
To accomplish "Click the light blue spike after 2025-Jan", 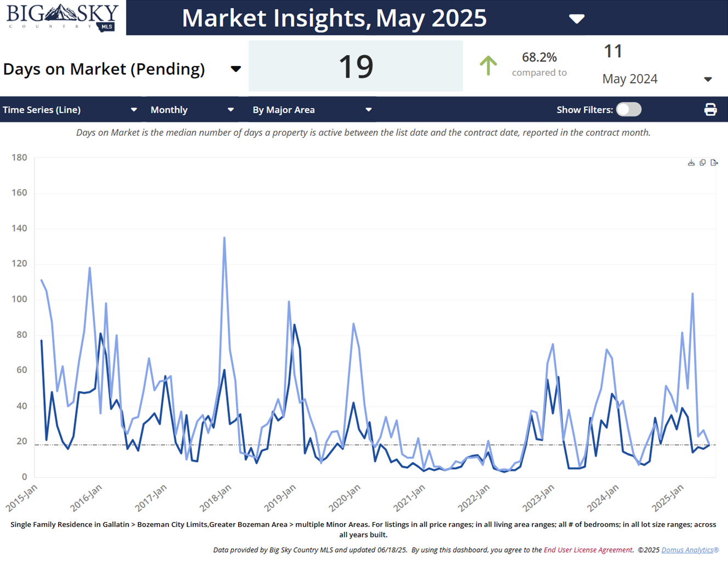I will click(x=693, y=295).
